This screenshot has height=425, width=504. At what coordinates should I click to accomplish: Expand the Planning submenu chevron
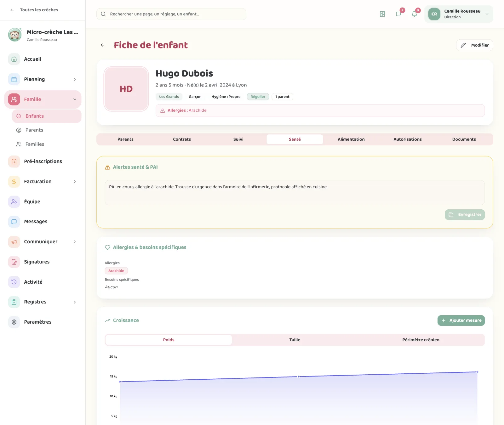[75, 79]
